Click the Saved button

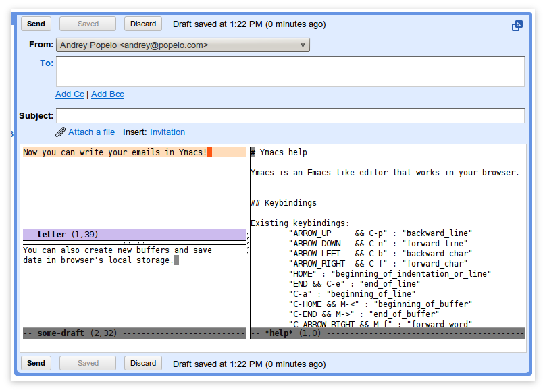tap(87, 24)
